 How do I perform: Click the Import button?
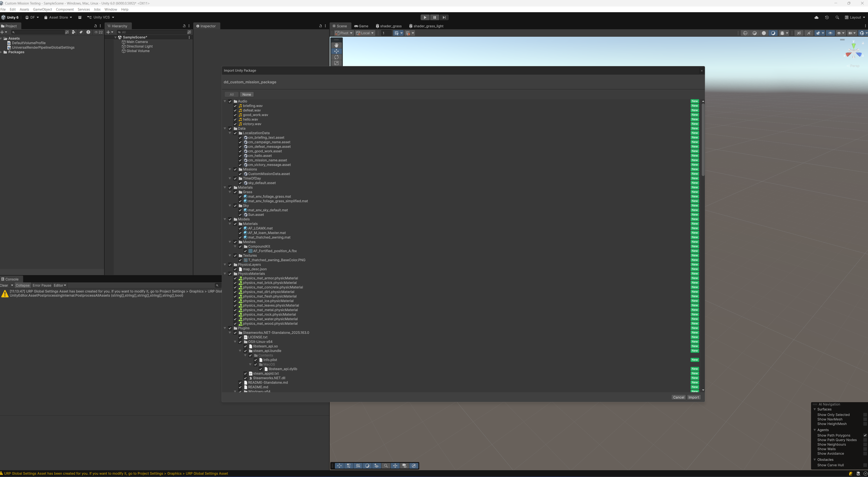[x=693, y=397]
